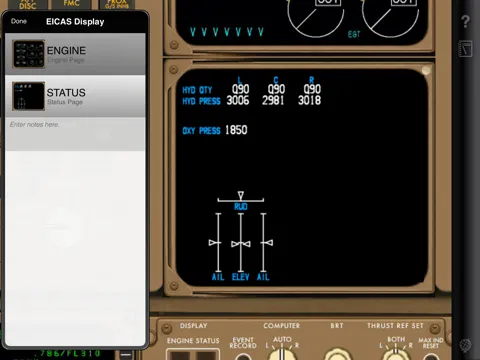Click the EICAS Display popover title
The image size is (480, 360).
[x=75, y=22]
